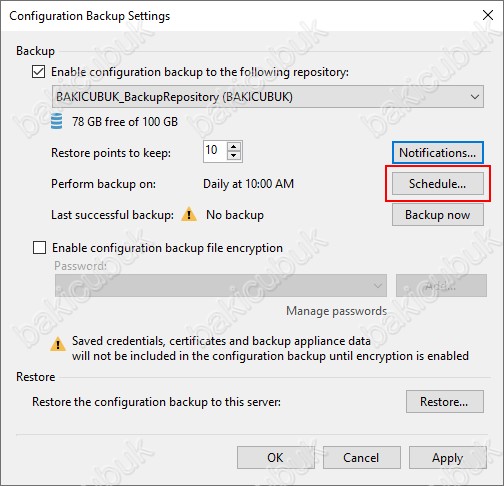This screenshot has width=504, height=486.
Task: Click Cancel to discard changes
Action: 362,458
